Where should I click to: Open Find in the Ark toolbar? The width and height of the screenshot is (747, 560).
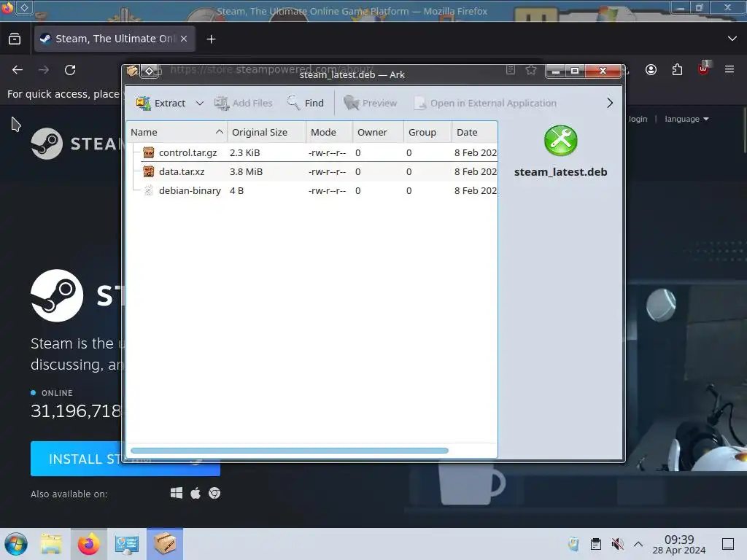coord(306,103)
